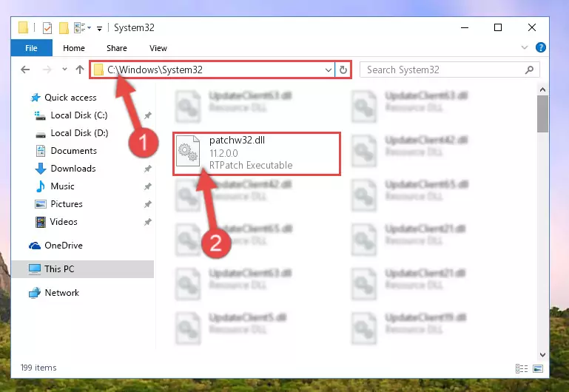Open Documents in the sidebar
The height and width of the screenshot is (392, 569).
[x=74, y=150]
